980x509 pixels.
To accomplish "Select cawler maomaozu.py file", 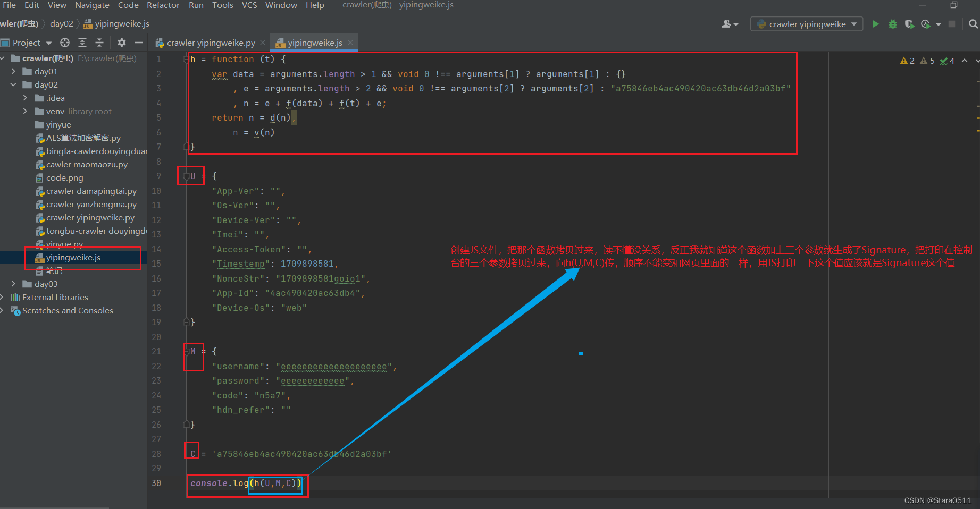I will 87,164.
